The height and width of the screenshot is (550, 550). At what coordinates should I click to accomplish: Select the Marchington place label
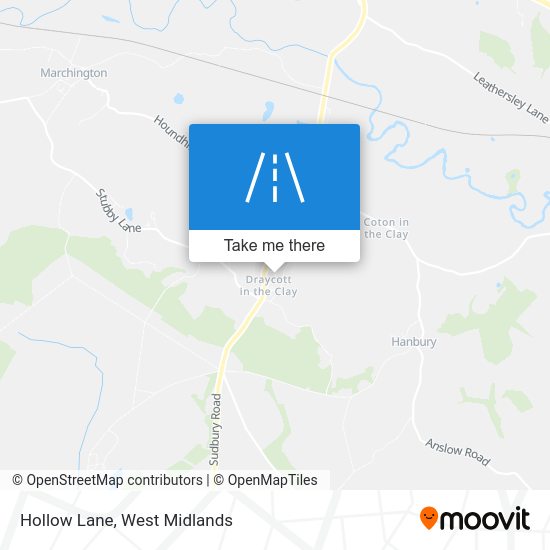coord(74,73)
